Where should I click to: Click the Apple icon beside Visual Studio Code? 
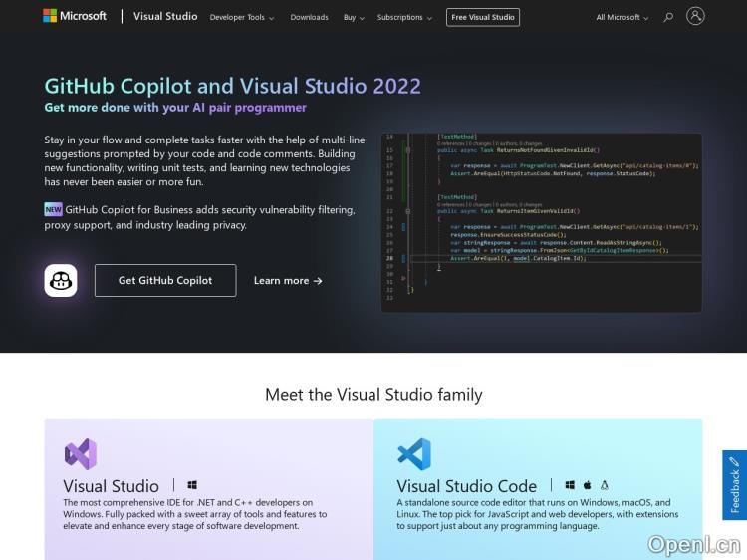(x=588, y=485)
